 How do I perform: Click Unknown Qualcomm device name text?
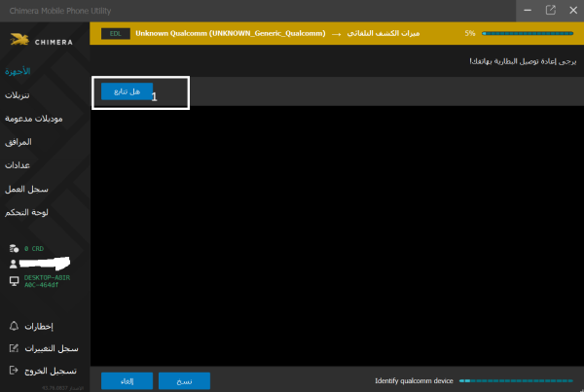tap(231, 33)
